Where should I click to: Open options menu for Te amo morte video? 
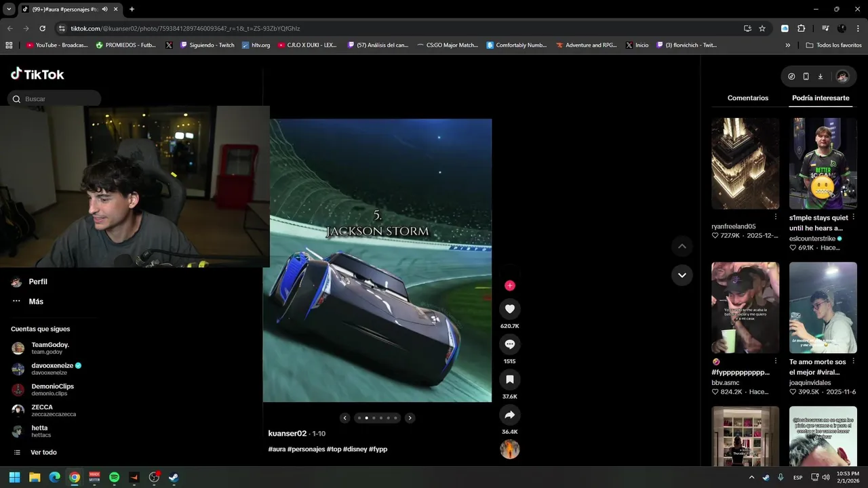click(853, 361)
